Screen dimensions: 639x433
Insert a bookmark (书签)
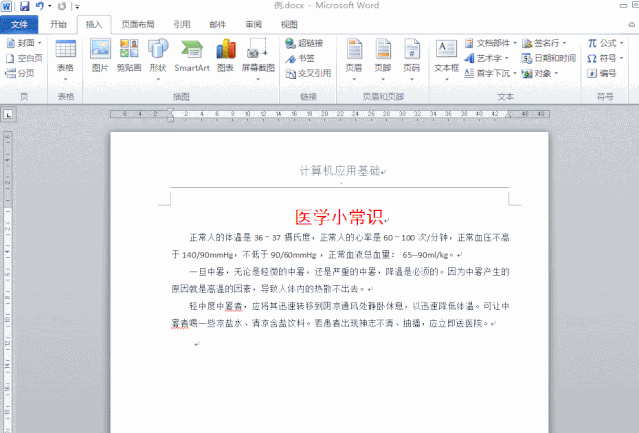300,58
